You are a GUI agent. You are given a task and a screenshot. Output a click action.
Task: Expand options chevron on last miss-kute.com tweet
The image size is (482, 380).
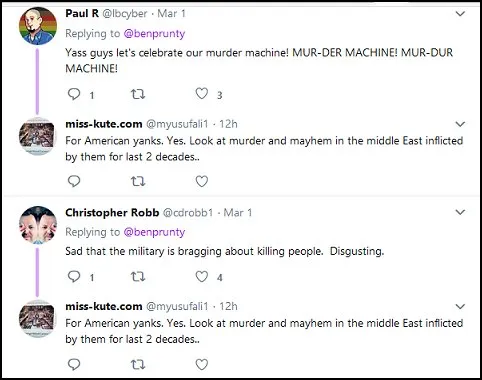[460, 306]
